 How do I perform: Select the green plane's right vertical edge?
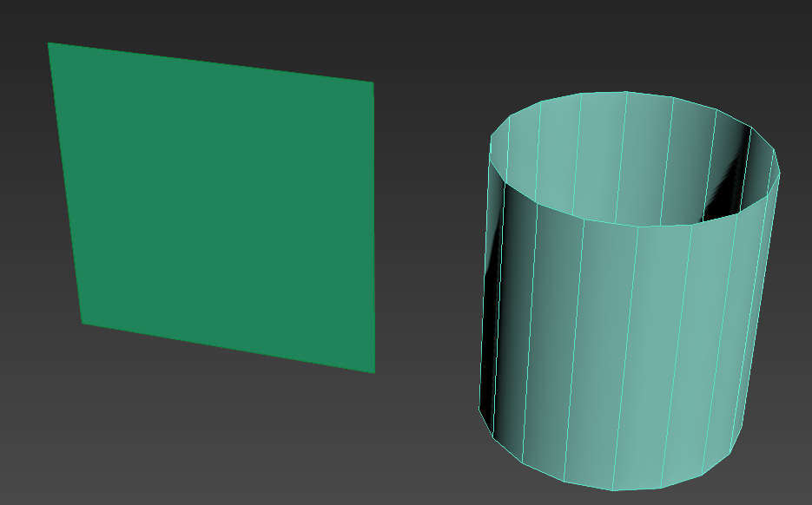[x=373, y=226]
